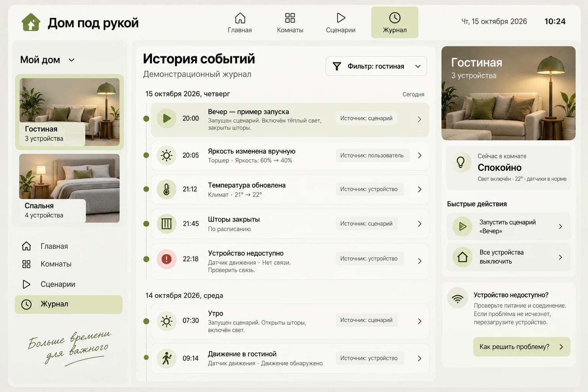Expand the Шторы закрыты event chevron

coord(420,224)
